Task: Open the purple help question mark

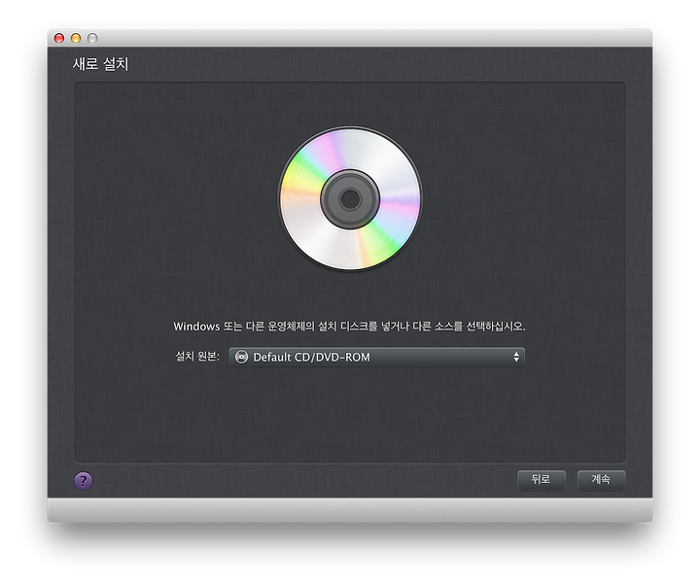Action: (84, 481)
